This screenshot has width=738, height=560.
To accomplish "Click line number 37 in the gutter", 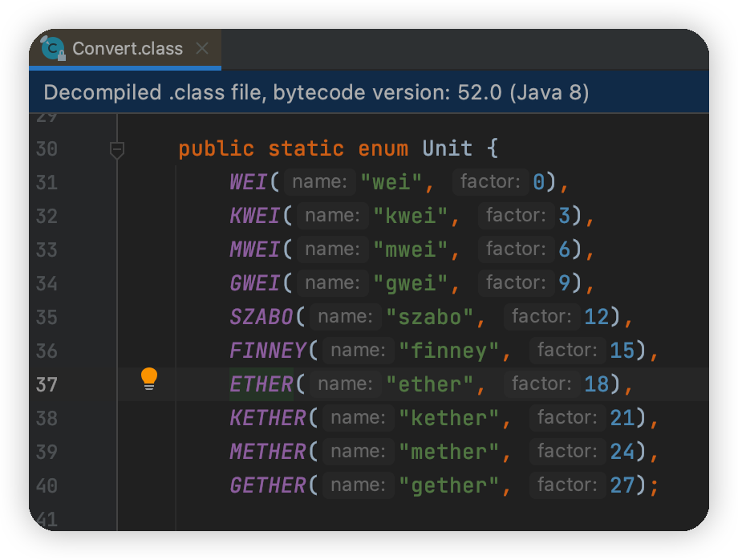I will click(x=47, y=385).
